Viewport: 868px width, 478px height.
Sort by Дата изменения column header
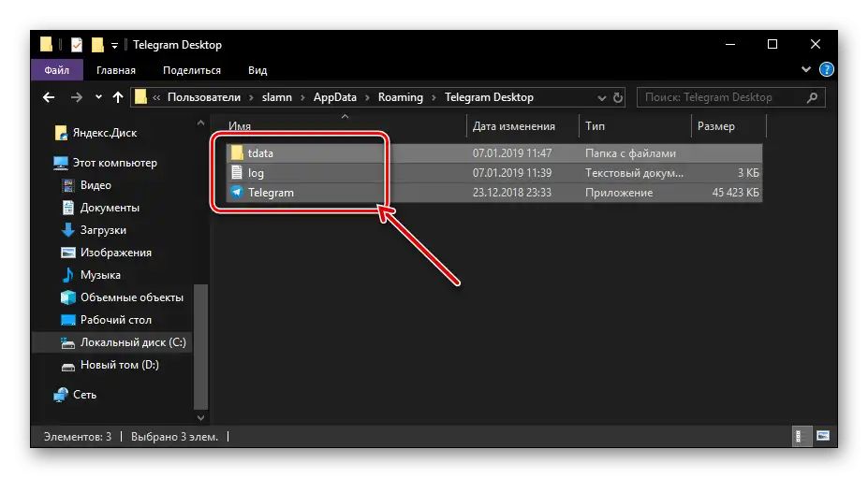coord(513,126)
